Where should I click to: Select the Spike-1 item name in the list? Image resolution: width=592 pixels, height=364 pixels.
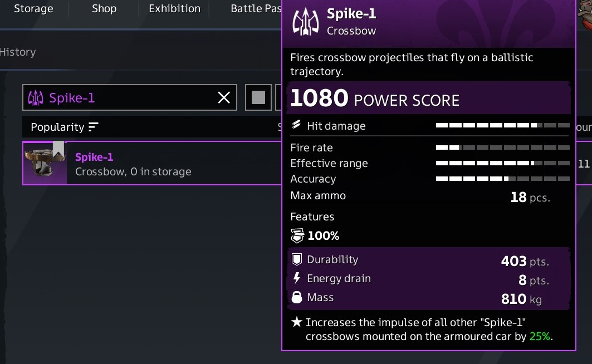coord(94,157)
